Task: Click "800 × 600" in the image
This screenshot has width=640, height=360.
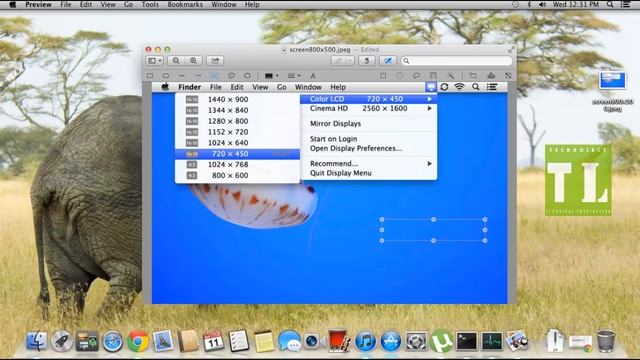Action: pyautogui.click(x=230, y=176)
